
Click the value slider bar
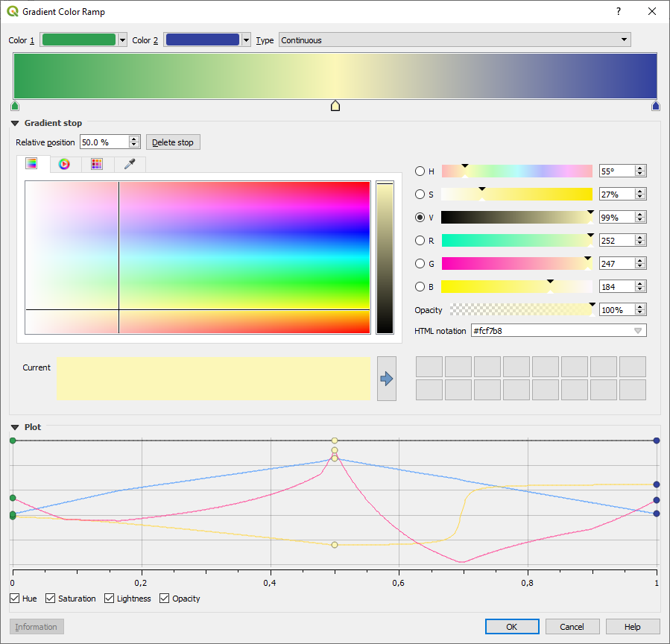tap(517, 217)
